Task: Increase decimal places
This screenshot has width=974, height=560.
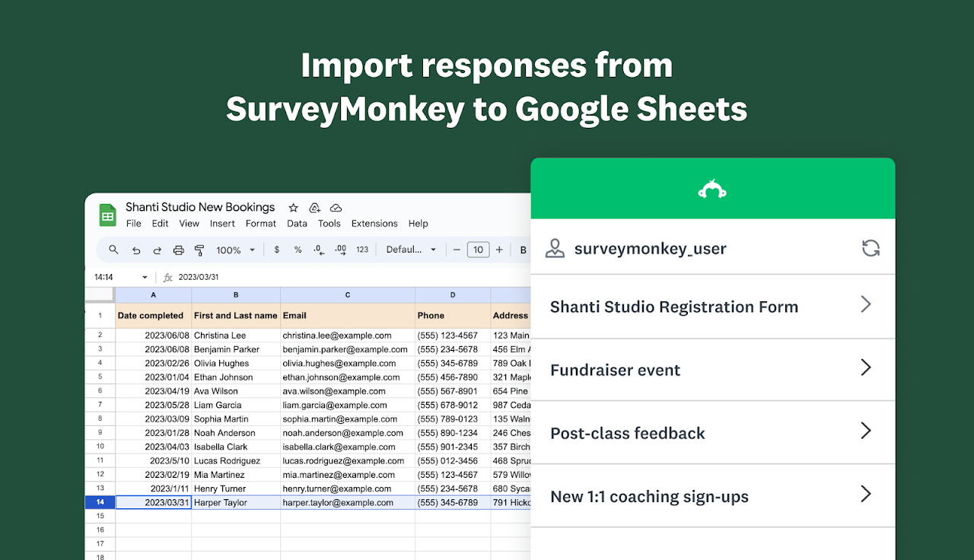Action: (x=341, y=250)
